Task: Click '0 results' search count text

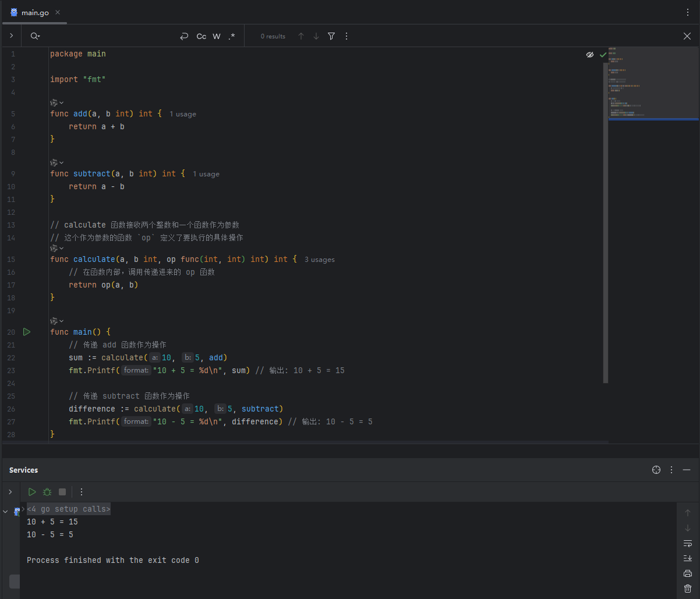Action: [273, 36]
